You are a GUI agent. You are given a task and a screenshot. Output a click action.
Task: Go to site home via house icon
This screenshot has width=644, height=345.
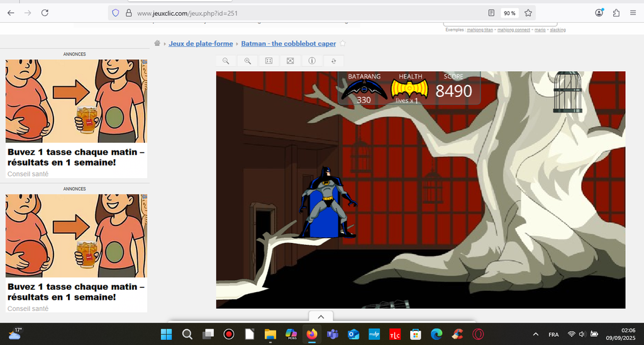click(157, 43)
